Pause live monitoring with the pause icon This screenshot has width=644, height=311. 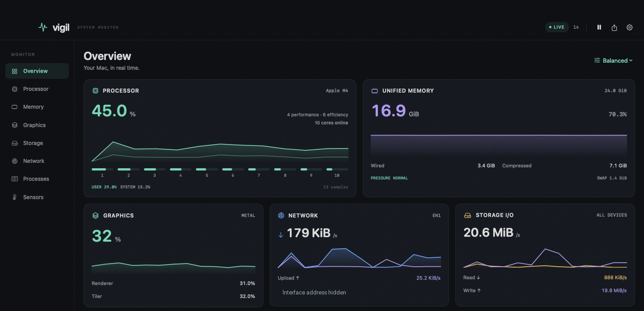click(599, 27)
